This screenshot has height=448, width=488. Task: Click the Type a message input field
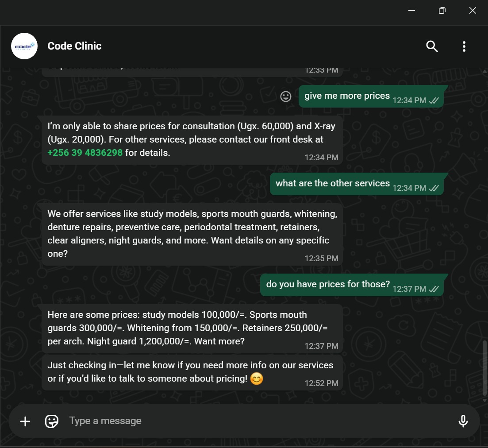(177, 421)
